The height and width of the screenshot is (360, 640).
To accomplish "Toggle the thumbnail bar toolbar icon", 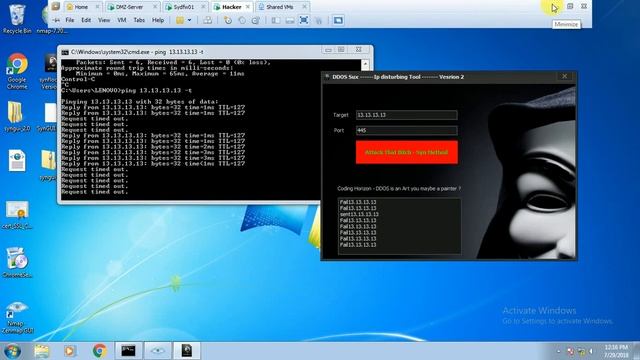I will (290, 20).
